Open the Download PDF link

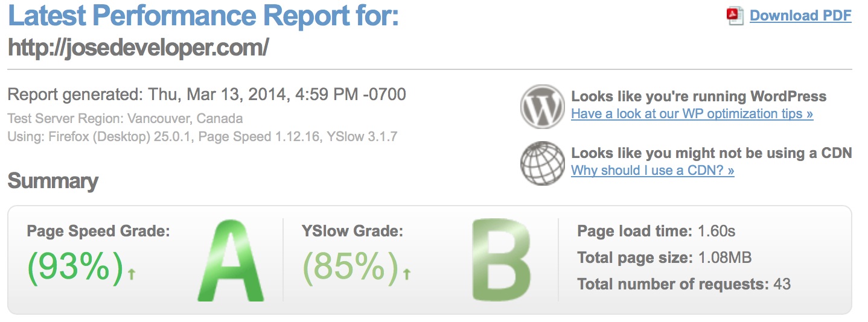tap(800, 16)
